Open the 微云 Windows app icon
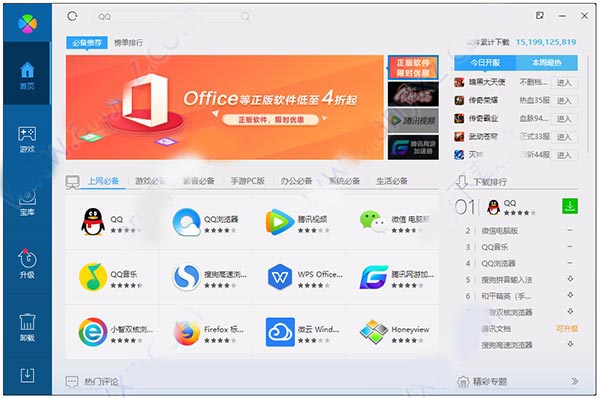 [x=280, y=332]
